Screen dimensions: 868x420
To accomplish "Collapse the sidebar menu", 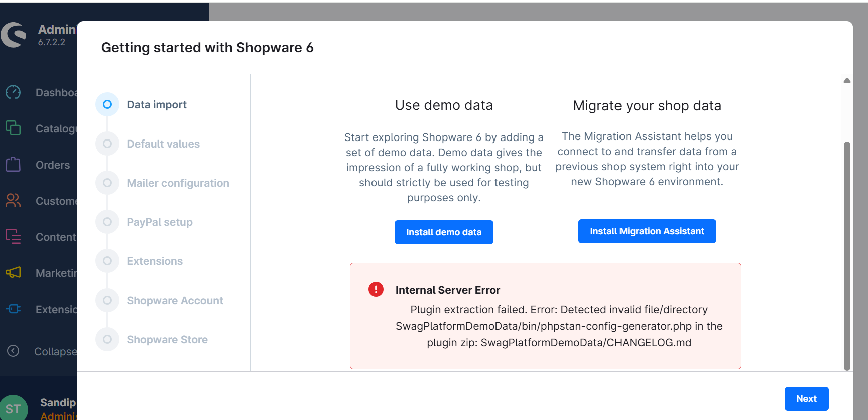I will (x=14, y=351).
